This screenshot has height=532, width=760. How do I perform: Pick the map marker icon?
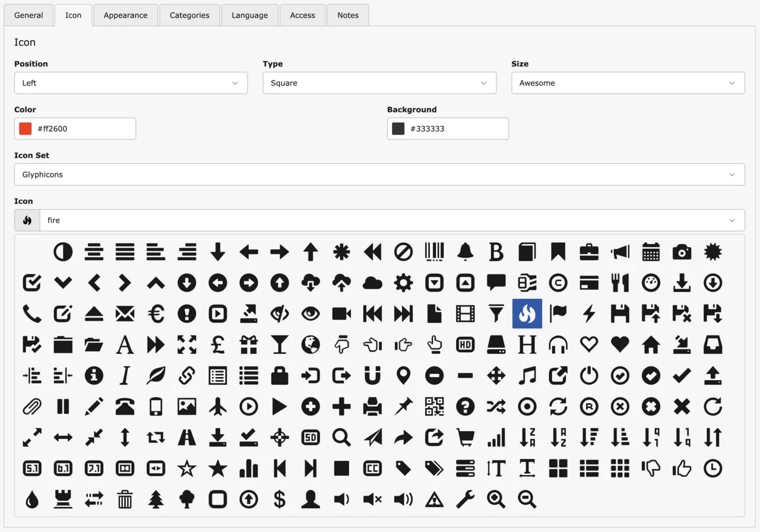click(403, 375)
